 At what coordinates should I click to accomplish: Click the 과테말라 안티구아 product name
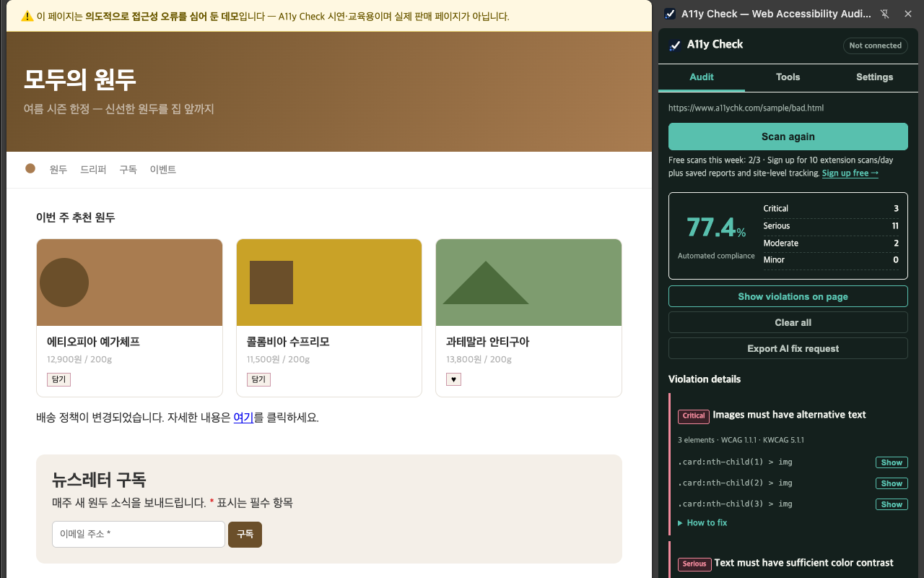click(488, 342)
